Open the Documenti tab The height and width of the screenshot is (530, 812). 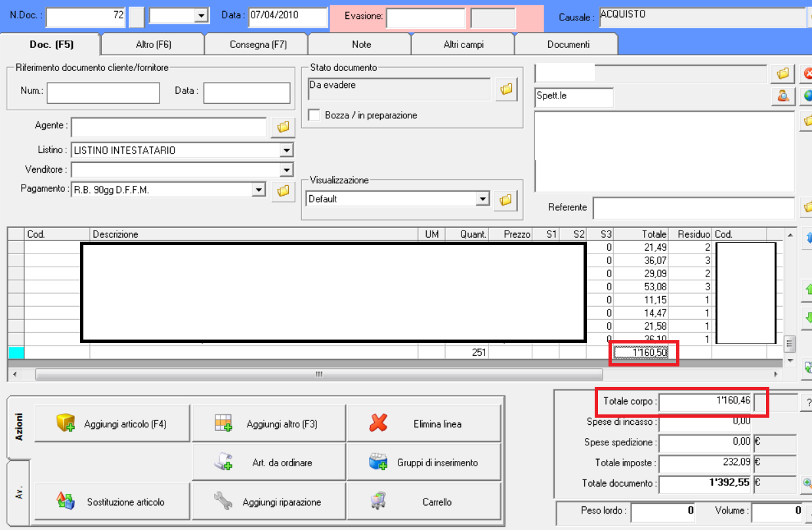[568, 45]
